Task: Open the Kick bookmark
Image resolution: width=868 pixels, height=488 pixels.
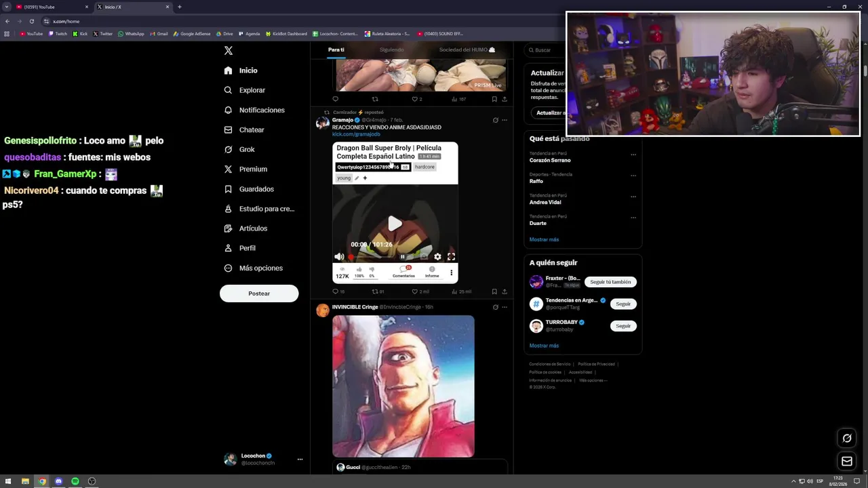Action: pyautogui.click(x=81, y=34)
